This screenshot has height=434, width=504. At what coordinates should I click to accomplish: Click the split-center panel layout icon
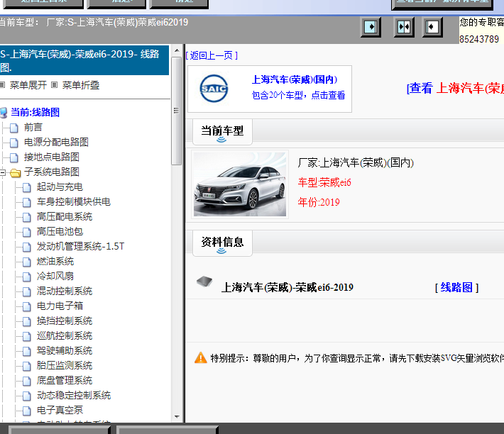(x=404, y=27)
